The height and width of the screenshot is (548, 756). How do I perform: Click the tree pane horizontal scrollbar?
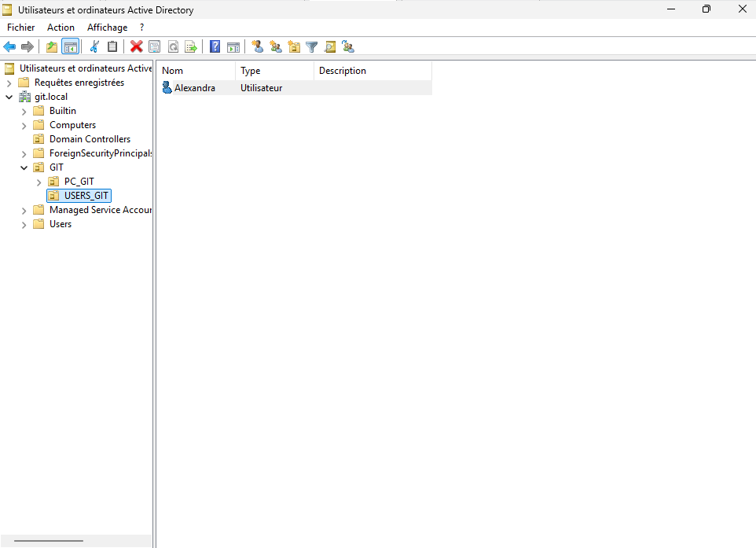click(48, 541)
